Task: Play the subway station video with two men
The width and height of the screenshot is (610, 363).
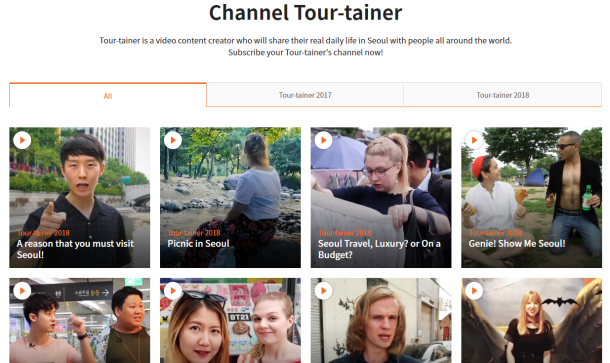Action: pos(22,291)
